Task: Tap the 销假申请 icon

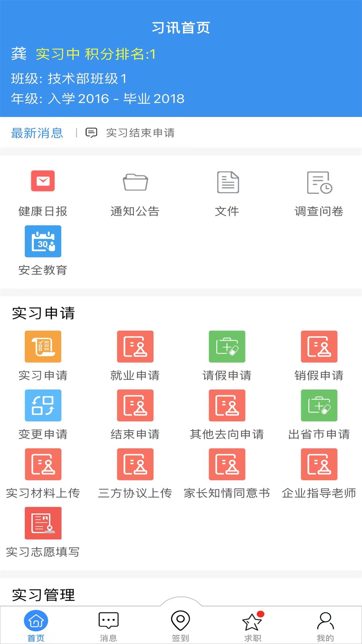Action: pos(319,346)
